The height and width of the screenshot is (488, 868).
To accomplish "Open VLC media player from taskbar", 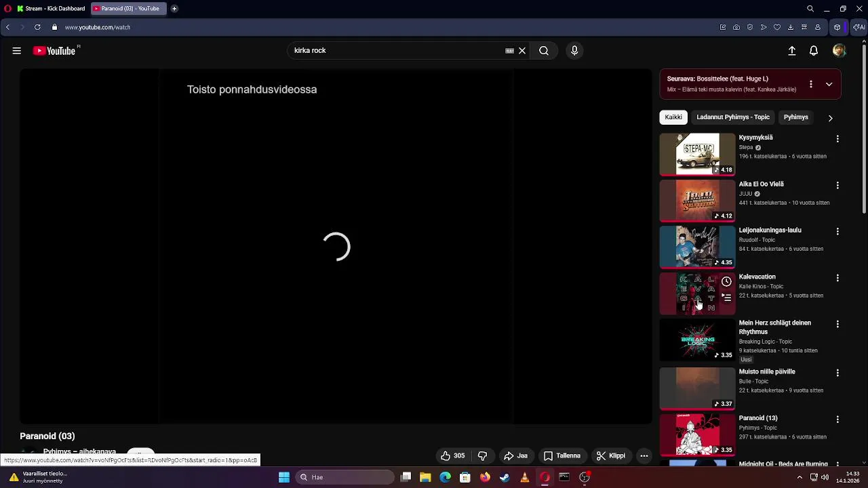I will pyautogui.click(x=524, y=477).
